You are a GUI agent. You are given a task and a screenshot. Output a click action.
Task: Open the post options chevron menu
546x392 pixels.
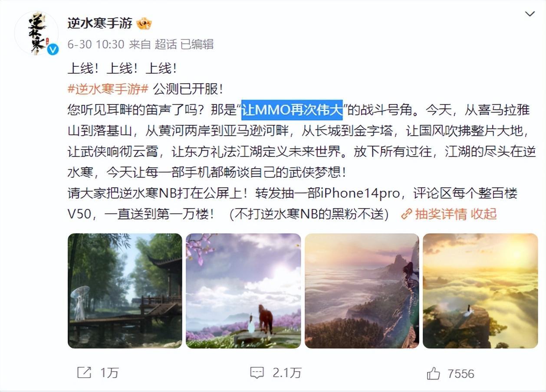(530, 14)
